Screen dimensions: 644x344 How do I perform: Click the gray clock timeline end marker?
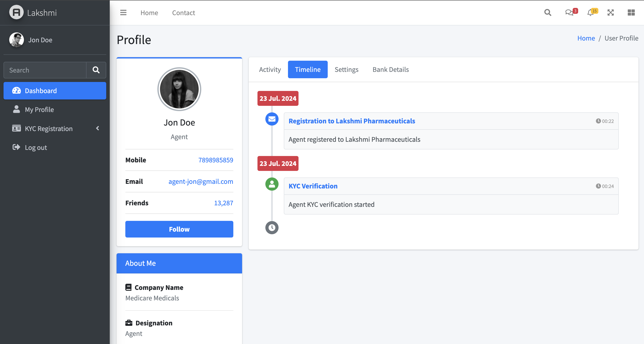pos(272,228)
